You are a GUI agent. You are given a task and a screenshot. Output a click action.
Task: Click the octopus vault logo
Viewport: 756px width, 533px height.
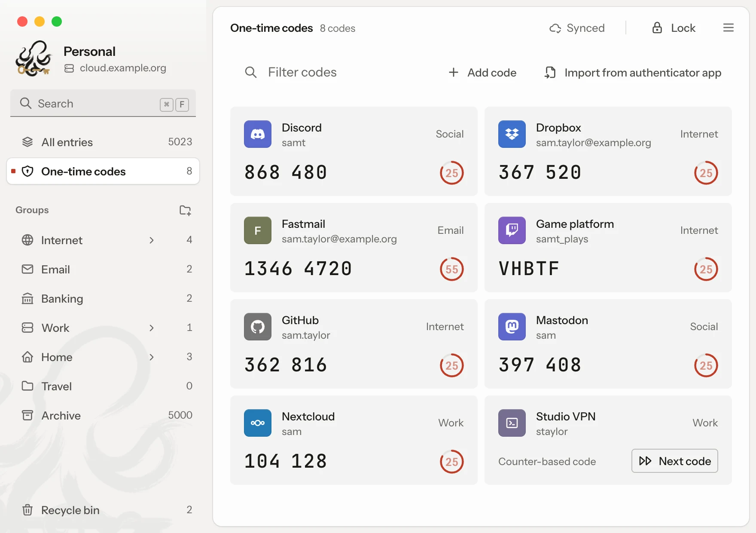pyautogui.click(x=34, y=59)
